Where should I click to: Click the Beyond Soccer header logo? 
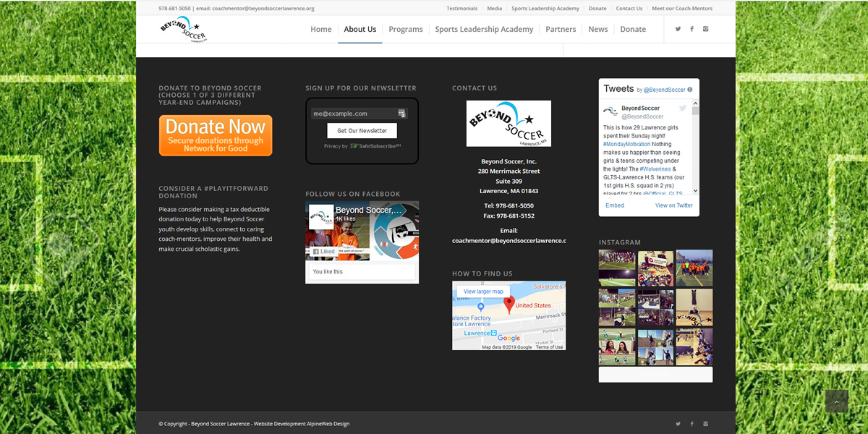(x=184, y=30)
